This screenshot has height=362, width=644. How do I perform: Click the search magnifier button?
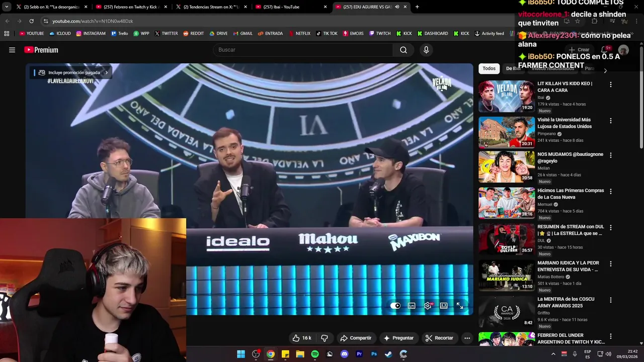[x=404, y=50]
